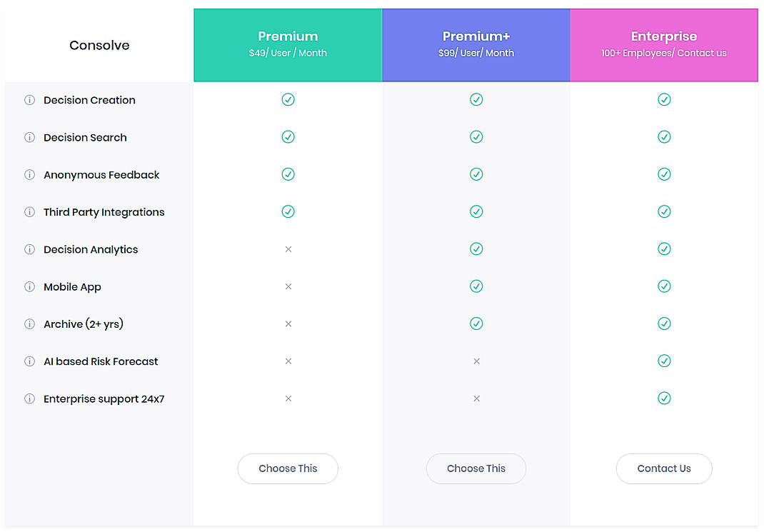Click the AI based Risk Forecast info icon
The image size is (764, 532).
click(x=29, y=361)
